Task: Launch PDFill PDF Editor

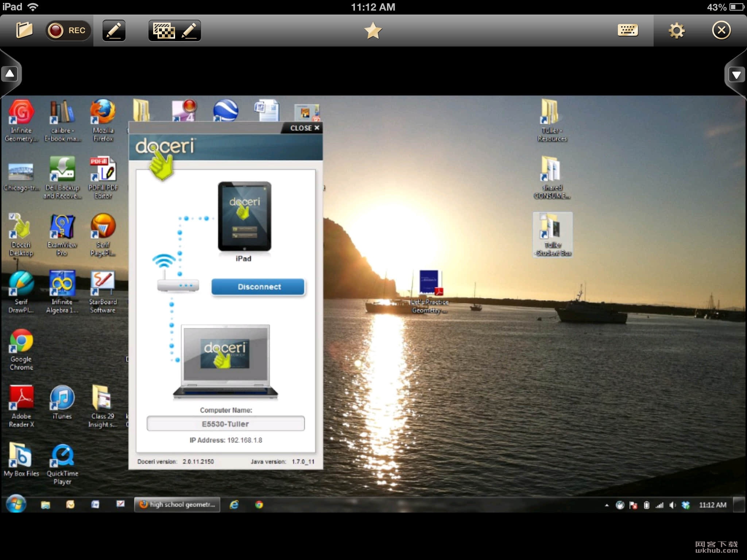Action: coord(103,178)
